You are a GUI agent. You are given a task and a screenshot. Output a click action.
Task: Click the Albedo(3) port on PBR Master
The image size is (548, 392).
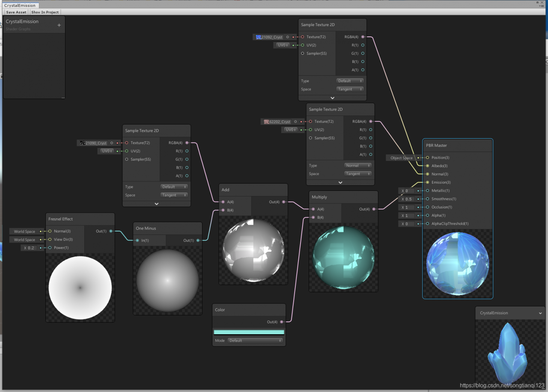[x=427, y=166]
